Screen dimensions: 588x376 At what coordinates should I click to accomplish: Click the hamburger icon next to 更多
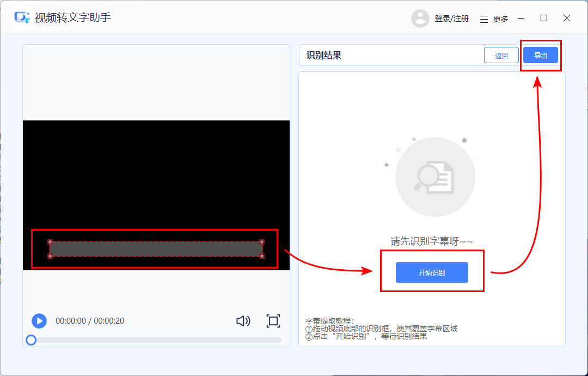[x=483, y=18]
